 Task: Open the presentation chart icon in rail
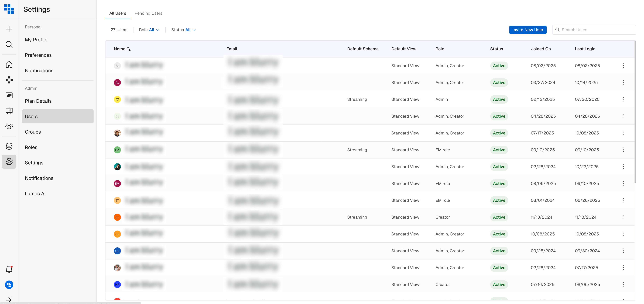(9, 111)
